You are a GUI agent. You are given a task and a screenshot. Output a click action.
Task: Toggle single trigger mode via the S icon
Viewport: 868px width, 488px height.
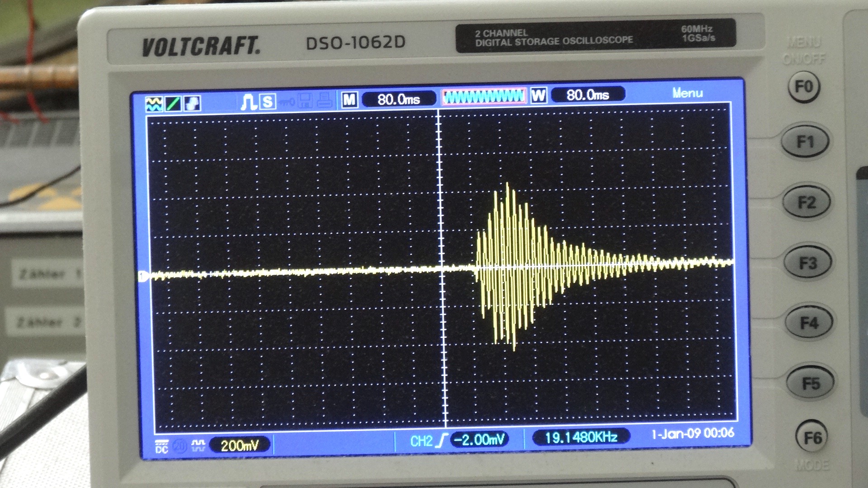268,101
